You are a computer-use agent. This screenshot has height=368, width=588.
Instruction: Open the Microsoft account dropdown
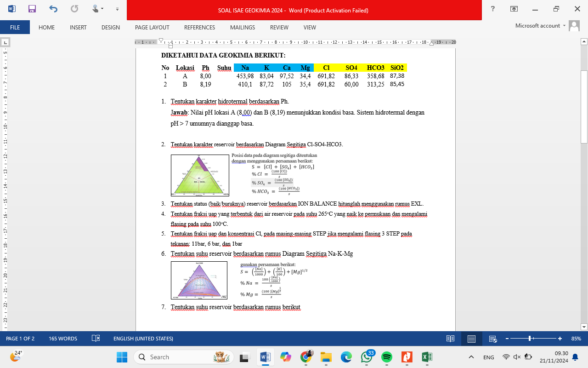pyautogui.click(x=537, y=26)
